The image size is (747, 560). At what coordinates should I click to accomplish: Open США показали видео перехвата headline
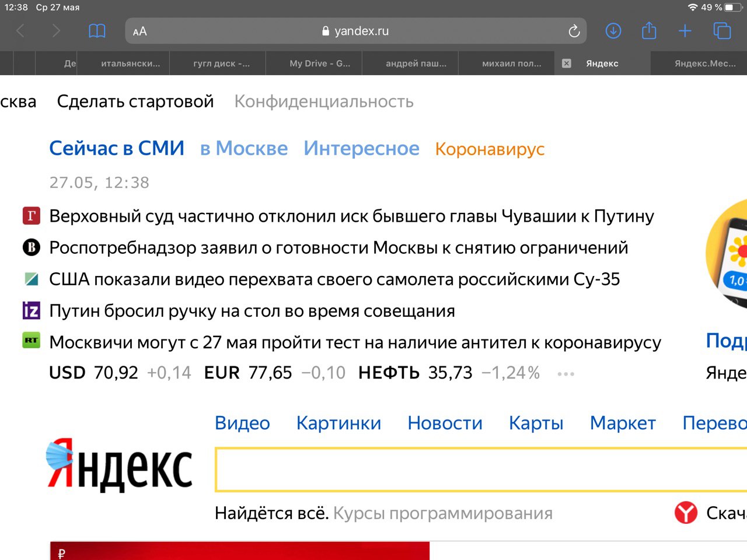click(x=334, y=279)
